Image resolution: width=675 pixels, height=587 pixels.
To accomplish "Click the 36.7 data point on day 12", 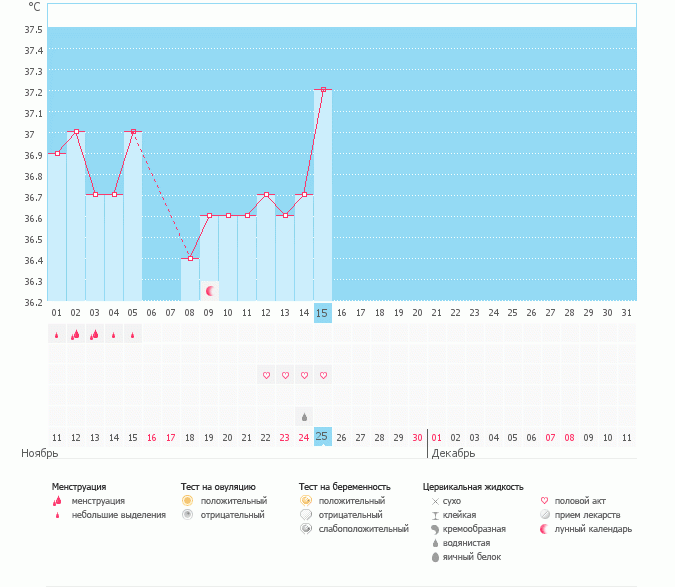I will pos(266,195).
